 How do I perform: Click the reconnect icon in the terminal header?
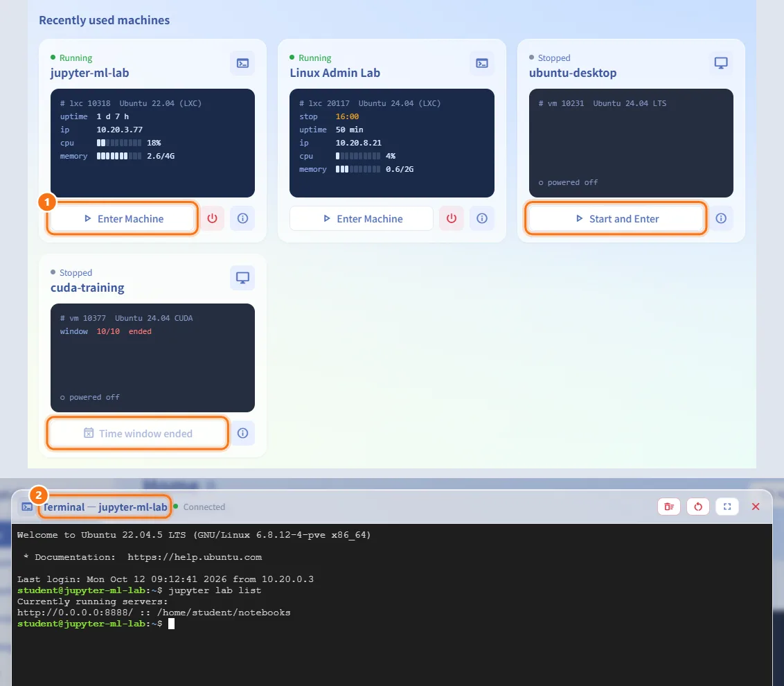(x=698, y=507)
